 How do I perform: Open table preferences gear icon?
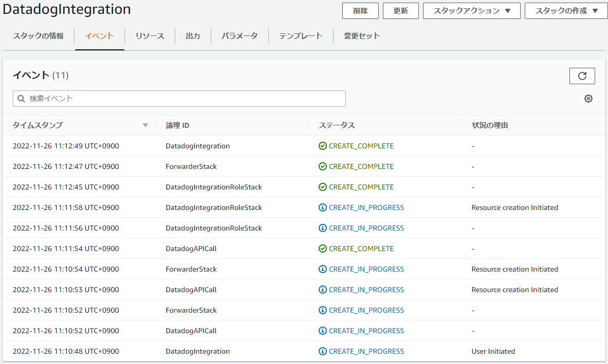point(588,99)
